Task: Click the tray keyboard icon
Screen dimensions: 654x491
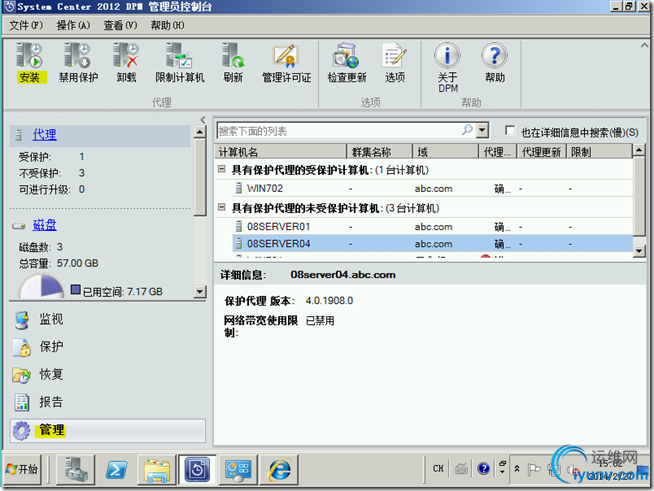Action: tap(461, 469)
